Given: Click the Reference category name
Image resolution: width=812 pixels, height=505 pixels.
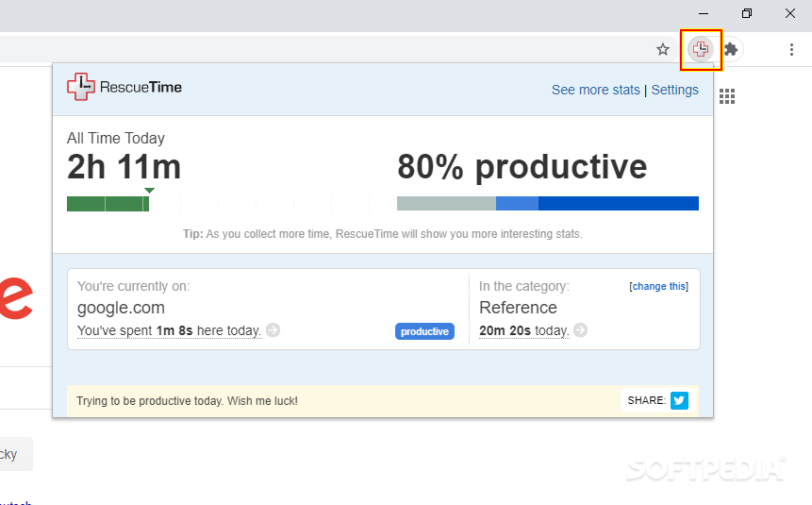Looking at the screenshot, I should (518, 308).
